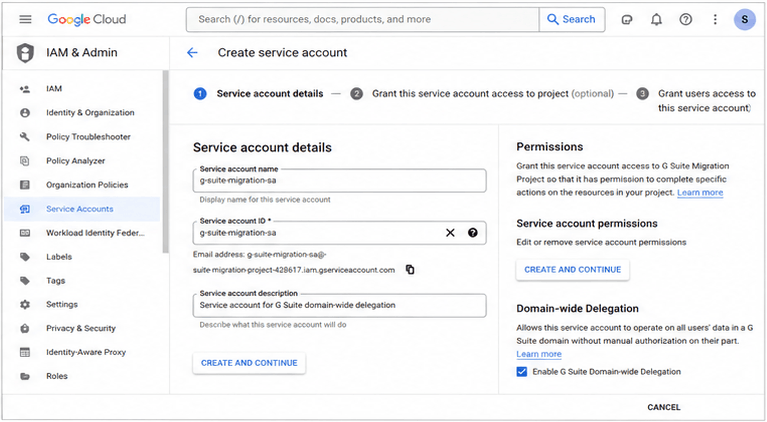Screen dimensions: 767x422
Task: Copy the service account email address
Action: click(410, 269)
